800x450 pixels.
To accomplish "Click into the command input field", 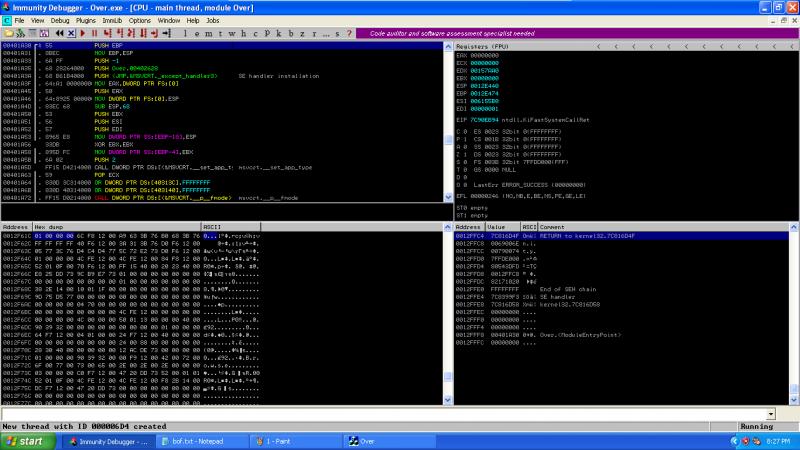I will (384, 414).
